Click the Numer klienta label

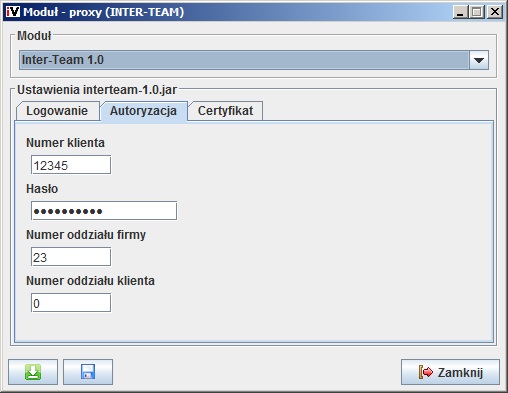65,143
